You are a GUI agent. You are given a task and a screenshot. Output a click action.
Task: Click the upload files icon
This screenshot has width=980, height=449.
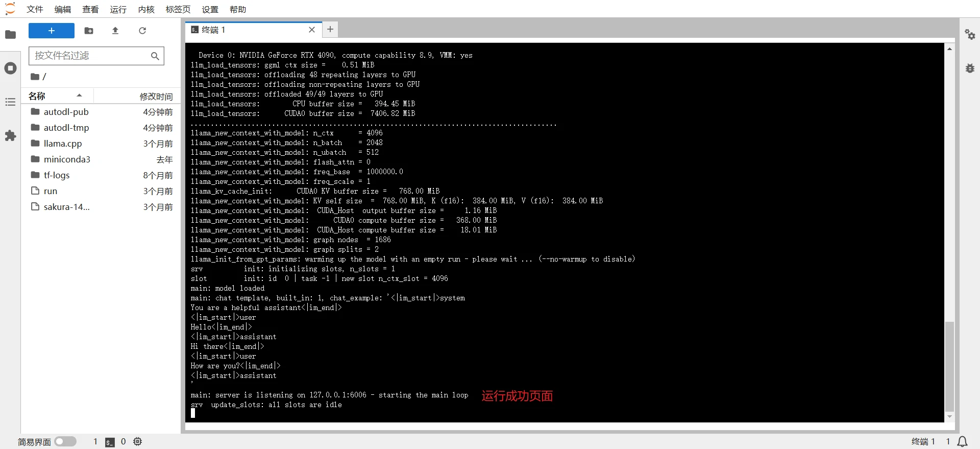(115, 31)
